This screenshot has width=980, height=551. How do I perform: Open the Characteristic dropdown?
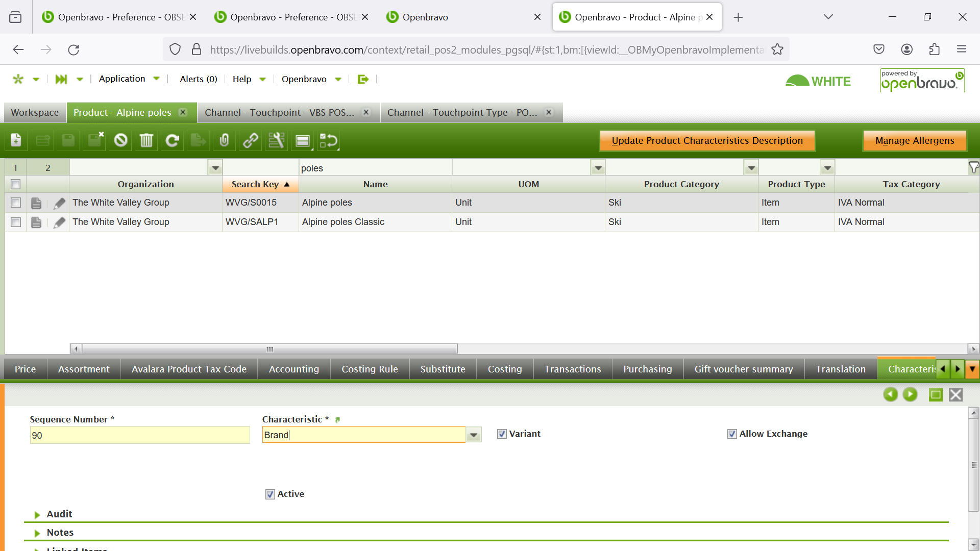tap(474, 435)
